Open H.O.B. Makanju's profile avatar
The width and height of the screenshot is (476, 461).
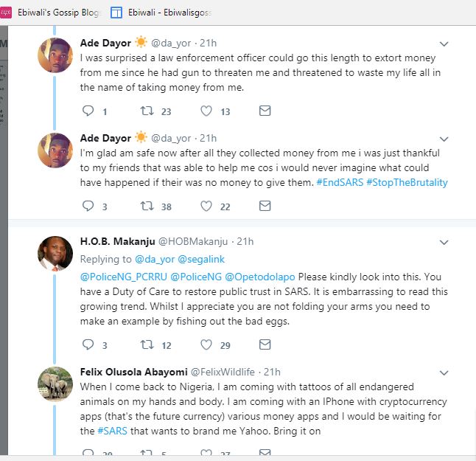coord(55,254)
